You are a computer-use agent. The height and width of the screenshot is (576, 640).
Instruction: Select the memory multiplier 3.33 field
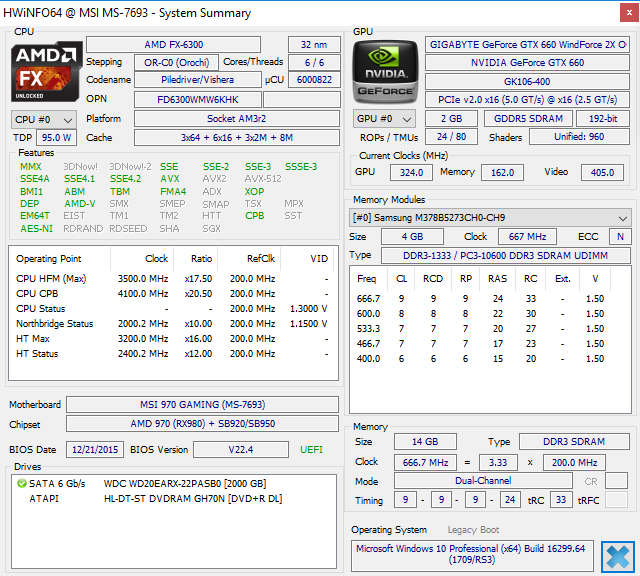point(498,463)
